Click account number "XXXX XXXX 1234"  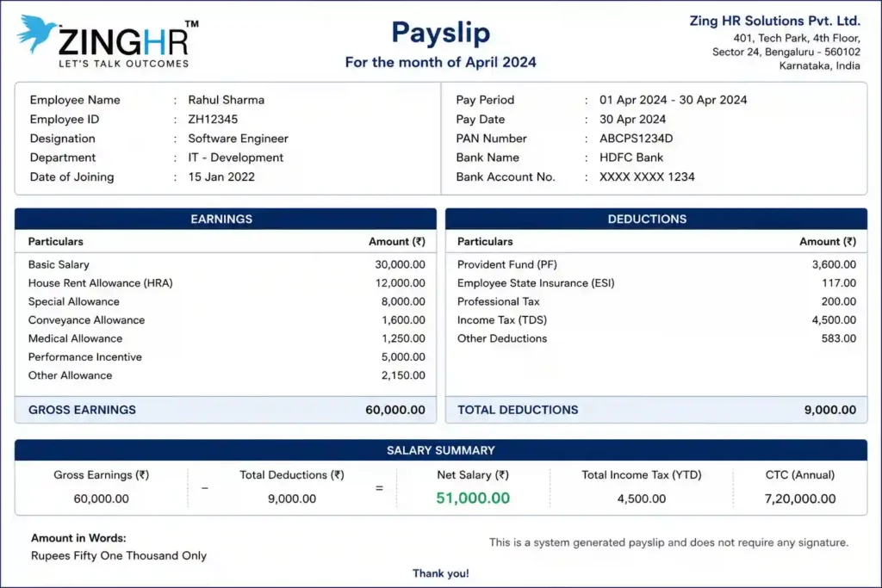click(647, 177)
